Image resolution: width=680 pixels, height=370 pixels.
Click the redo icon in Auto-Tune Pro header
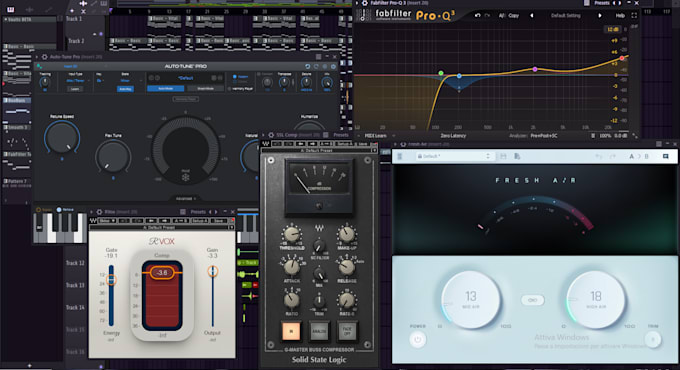[x=316, y=66]
